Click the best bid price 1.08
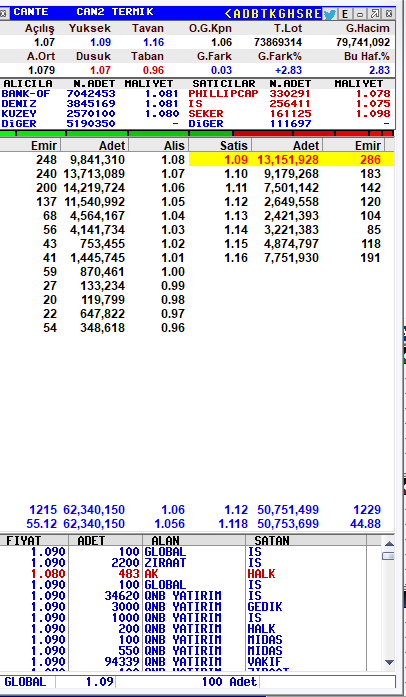This screenshot has height=697, width=406. click(x=173, y=160)
